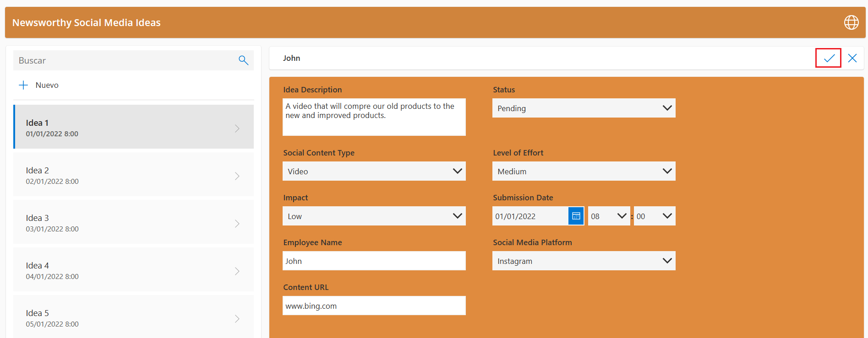The width and height of the screenshot is (868, 338).
Task: Open the Idea 5 chevron arrow
Action: [x=237, y=319]
